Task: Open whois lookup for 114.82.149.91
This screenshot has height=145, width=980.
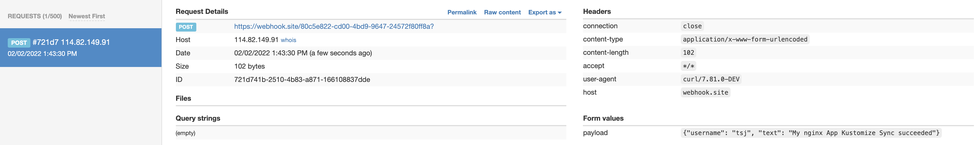Action: 288,40
